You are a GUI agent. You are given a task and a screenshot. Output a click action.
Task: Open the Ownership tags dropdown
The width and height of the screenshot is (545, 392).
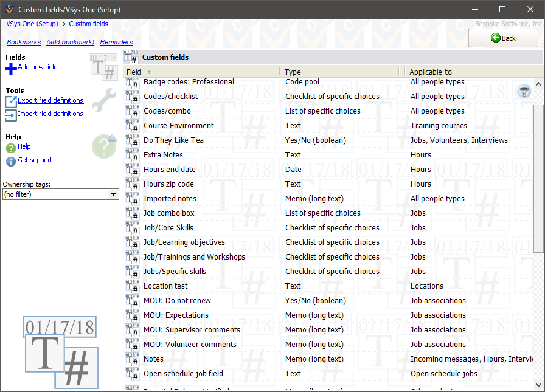pos(113,194)
